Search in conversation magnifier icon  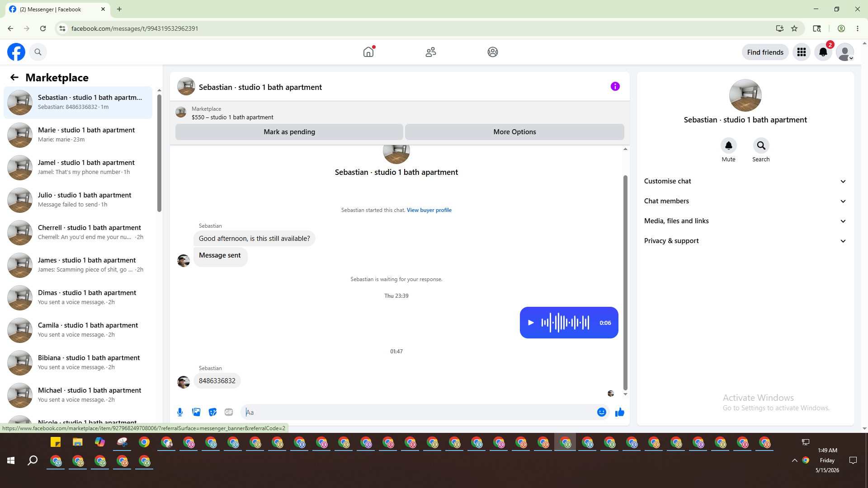click(x=761, y=145)
